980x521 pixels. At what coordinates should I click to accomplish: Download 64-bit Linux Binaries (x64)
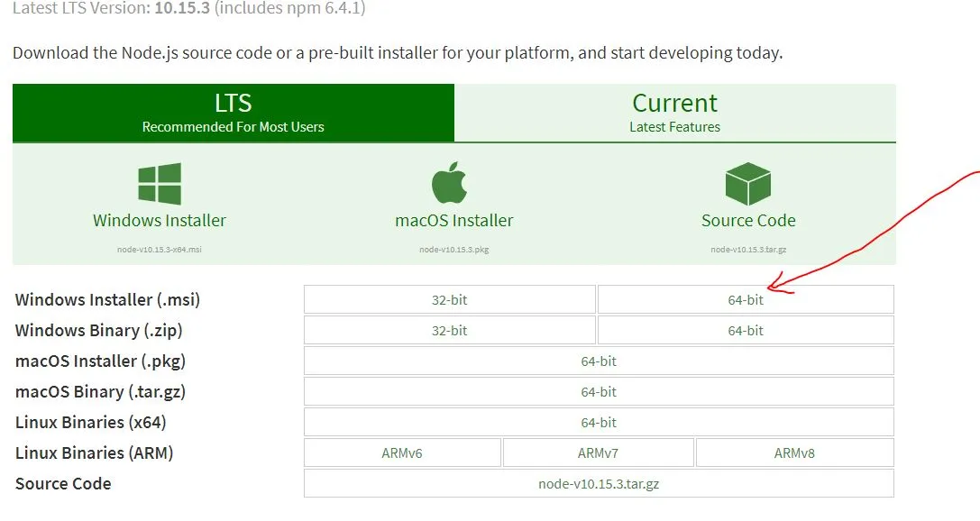[599, 422]
